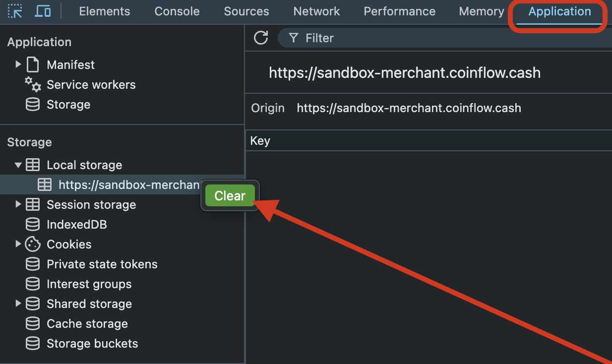This screenshot has width=612, height=364.
Task: Select the Cookies label
Action: click(69, 244)
